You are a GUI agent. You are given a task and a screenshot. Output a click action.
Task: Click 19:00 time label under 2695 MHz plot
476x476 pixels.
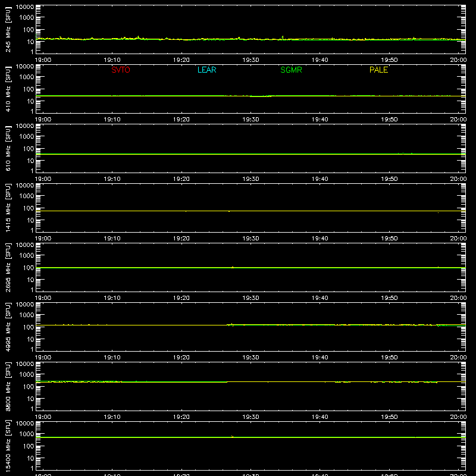43,298
